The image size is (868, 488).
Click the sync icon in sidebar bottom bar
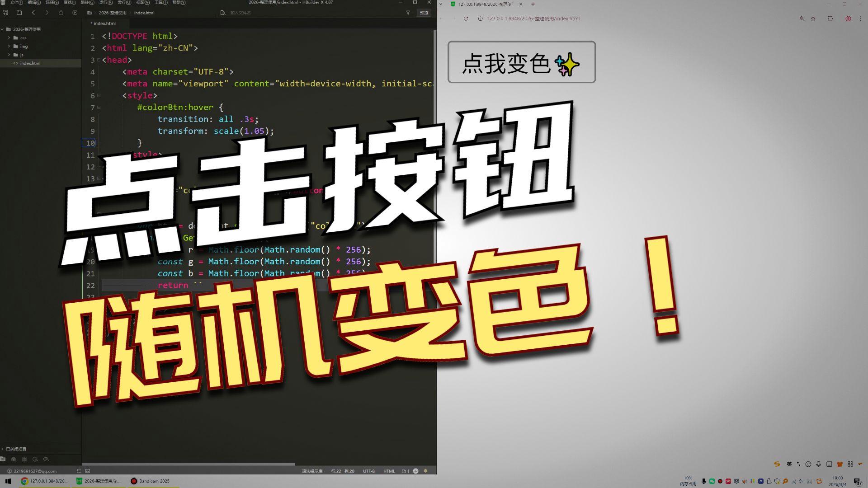click(x=35, y=459)
